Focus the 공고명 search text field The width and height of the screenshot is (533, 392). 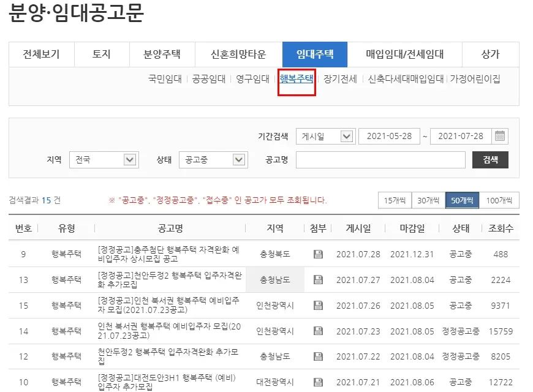[x=380, y=160]
